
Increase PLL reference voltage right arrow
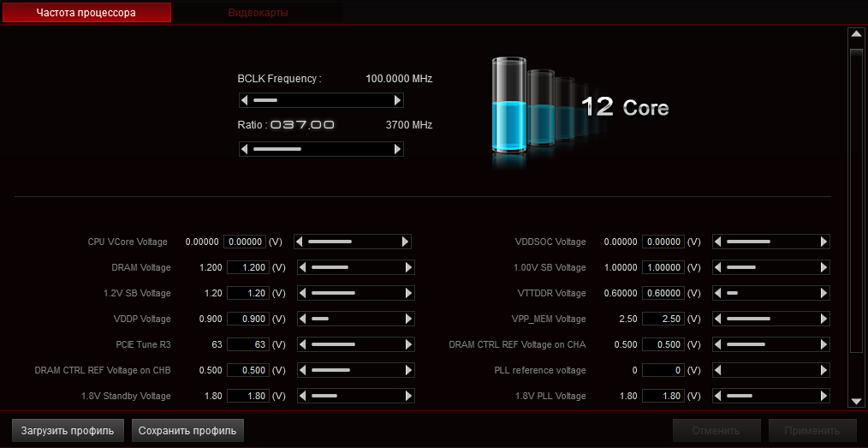(823, 370)
